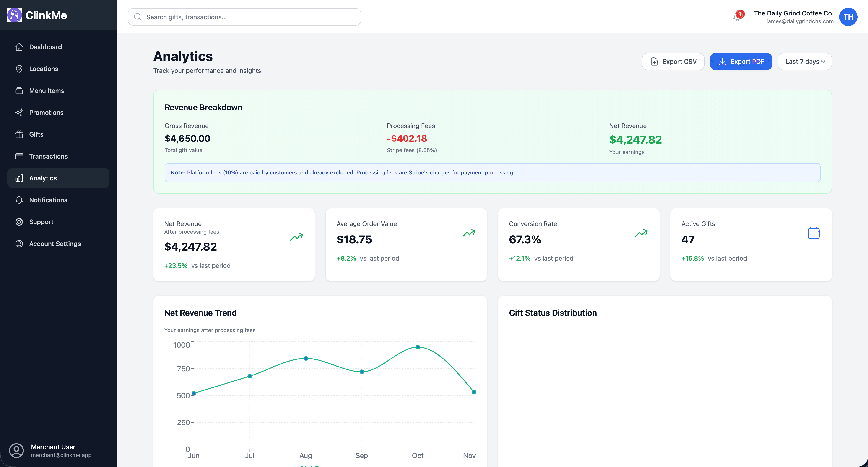
Task: Click the notification bell in the header
Action: [738, 17]
